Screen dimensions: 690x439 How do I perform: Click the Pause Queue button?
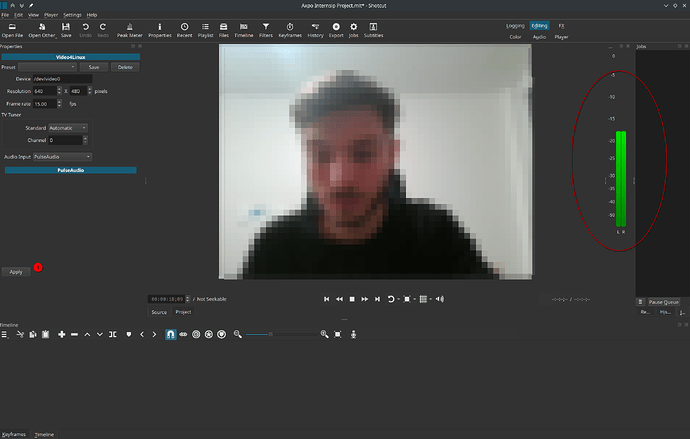(x=663, y=301)
